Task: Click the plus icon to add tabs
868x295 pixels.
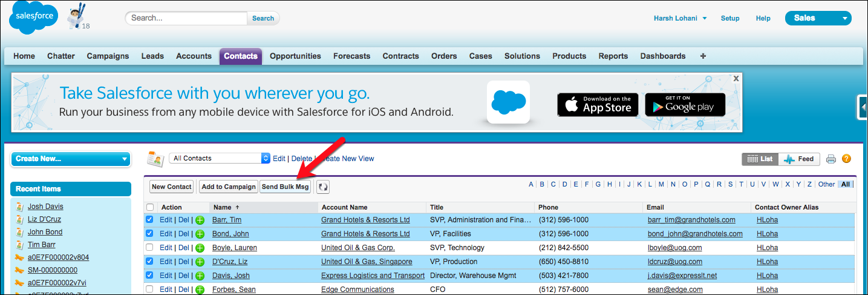Action: (x=702, y=56)
